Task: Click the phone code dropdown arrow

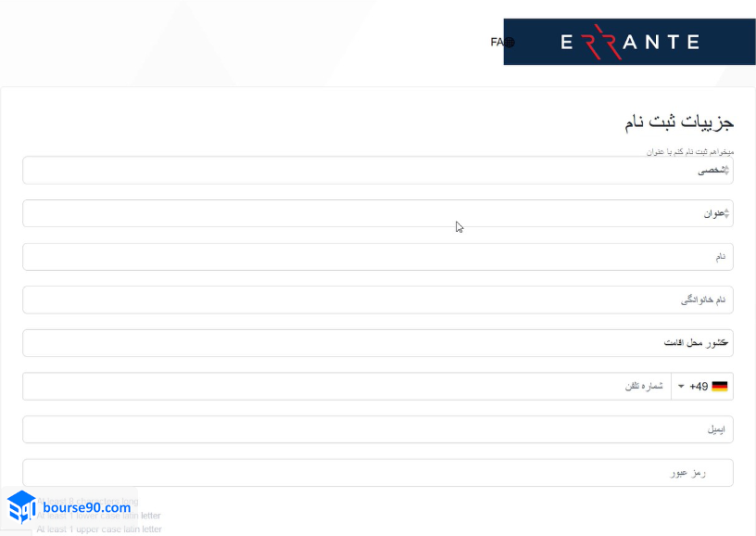Action: click(x=681, y=387)
